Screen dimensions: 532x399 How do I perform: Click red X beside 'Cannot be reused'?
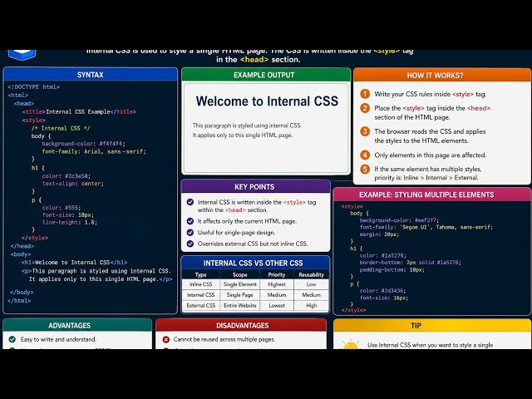click(x=166, y=339)
